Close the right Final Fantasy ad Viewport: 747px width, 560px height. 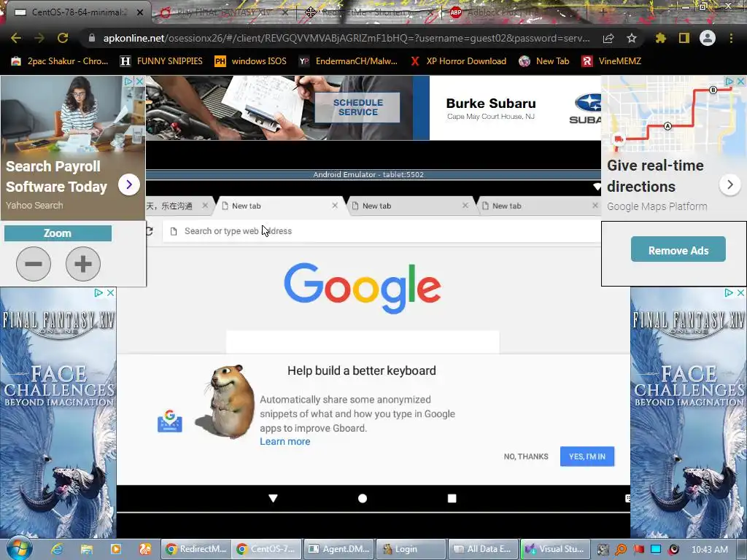741,292
